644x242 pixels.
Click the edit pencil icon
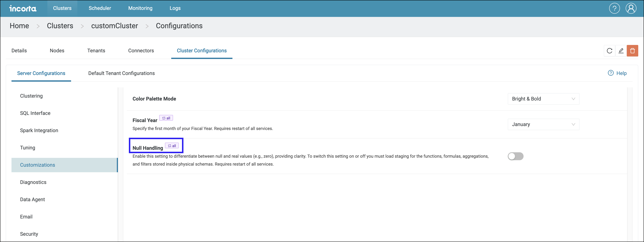click(621, 51)
